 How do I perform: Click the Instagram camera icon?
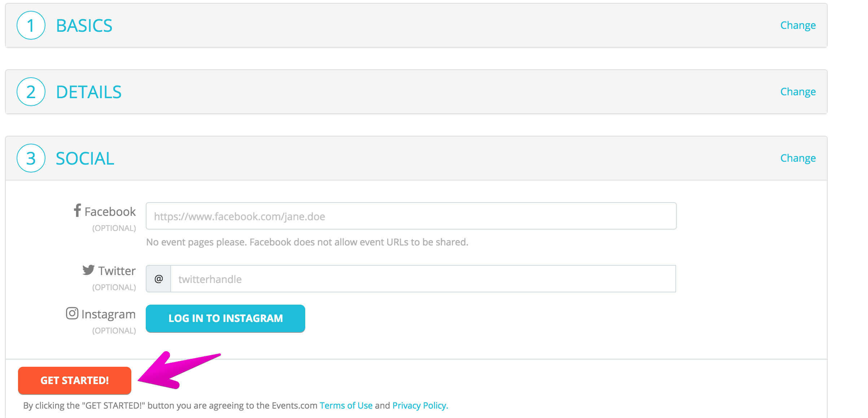(72, 313)
